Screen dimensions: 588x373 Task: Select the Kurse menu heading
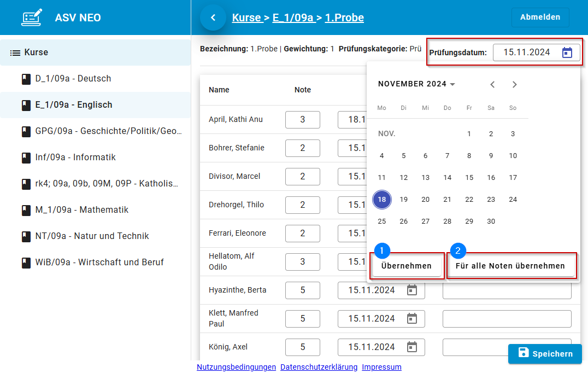(x=95, y=53)
